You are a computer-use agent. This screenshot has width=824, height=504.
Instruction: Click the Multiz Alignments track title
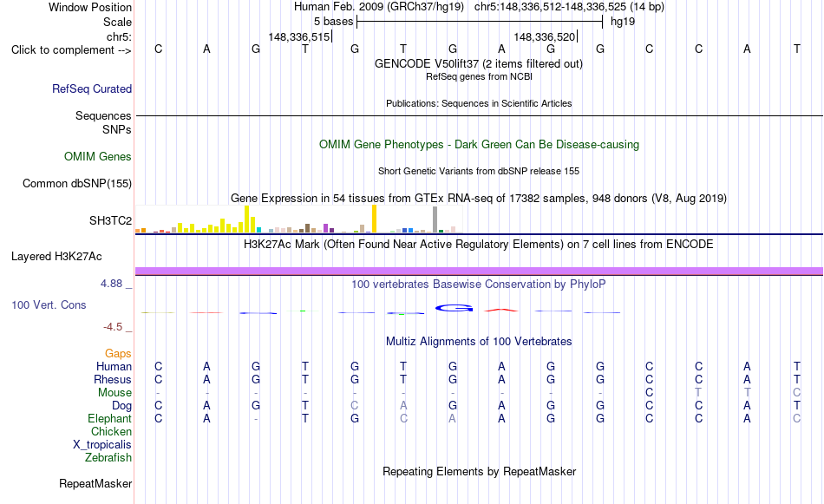479,342
